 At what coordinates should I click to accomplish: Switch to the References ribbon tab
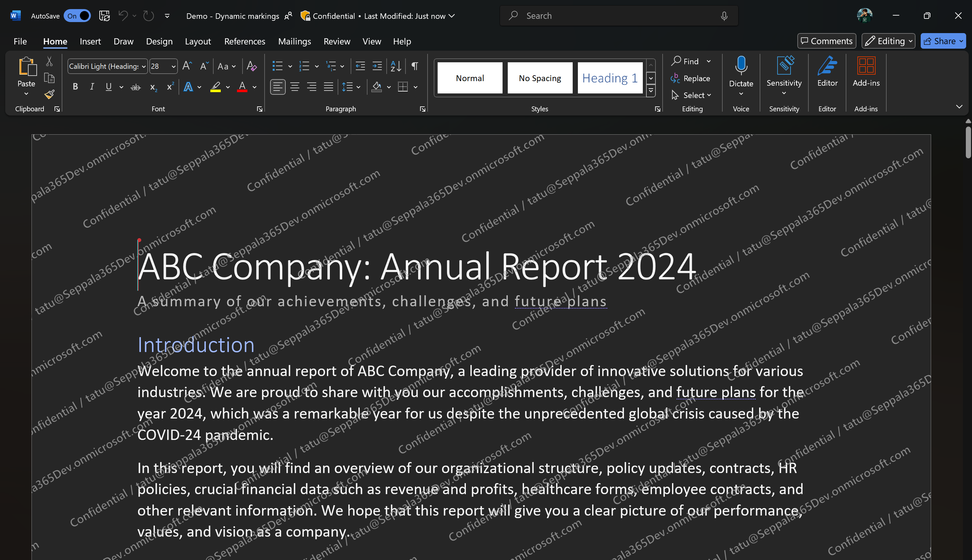[245, 41]
